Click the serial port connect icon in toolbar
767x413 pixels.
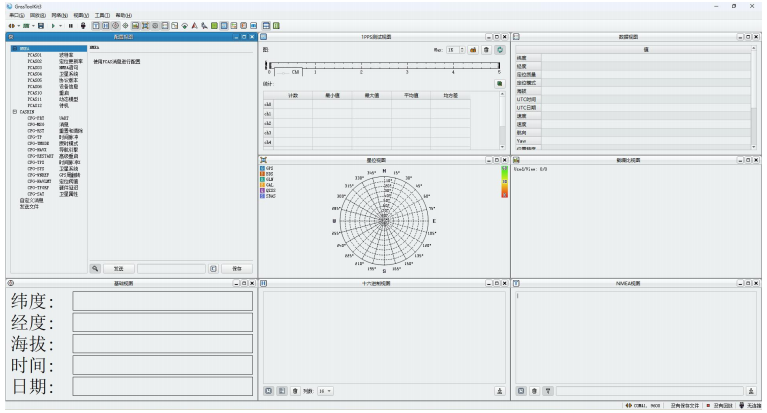click(x=10, y=24)
